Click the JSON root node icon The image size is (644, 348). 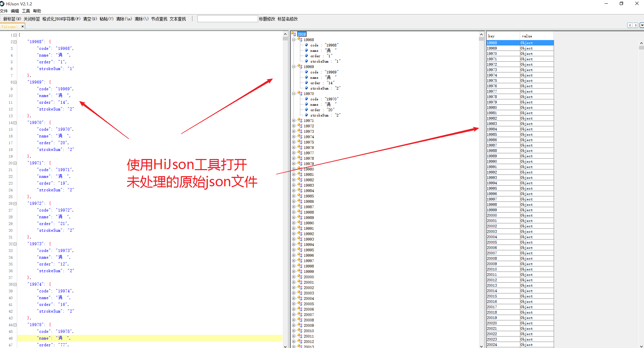(x=294, y=34)
